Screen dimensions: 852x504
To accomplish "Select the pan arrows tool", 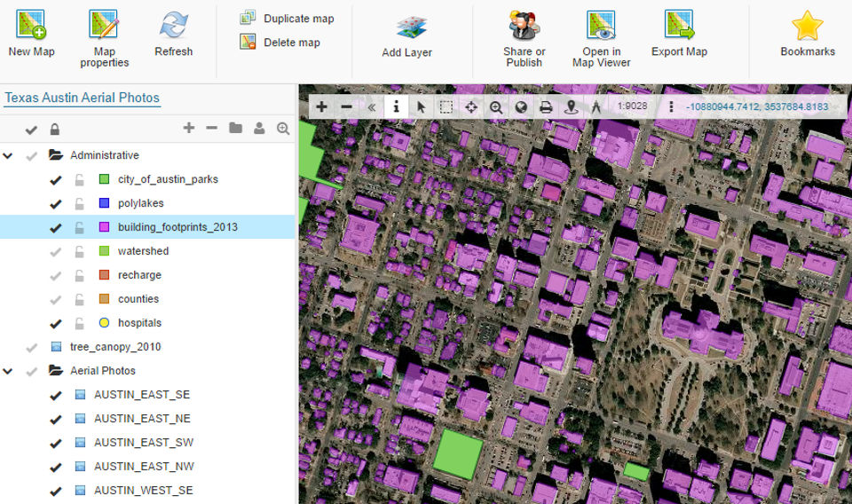I will pos(470,106).
